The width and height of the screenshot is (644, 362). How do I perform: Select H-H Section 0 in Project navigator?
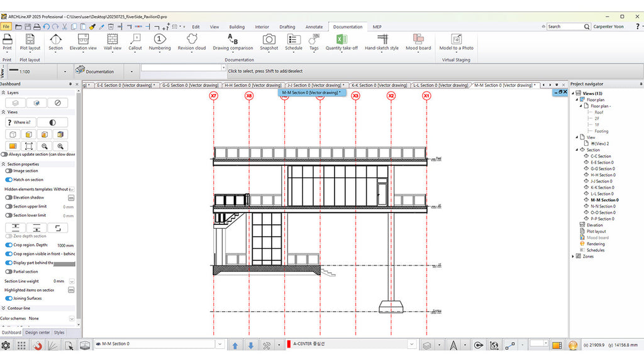(603, 175)
